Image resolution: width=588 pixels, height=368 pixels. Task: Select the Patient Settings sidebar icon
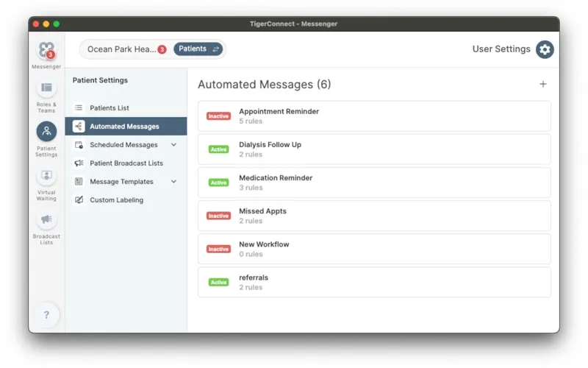pos(46,131)
